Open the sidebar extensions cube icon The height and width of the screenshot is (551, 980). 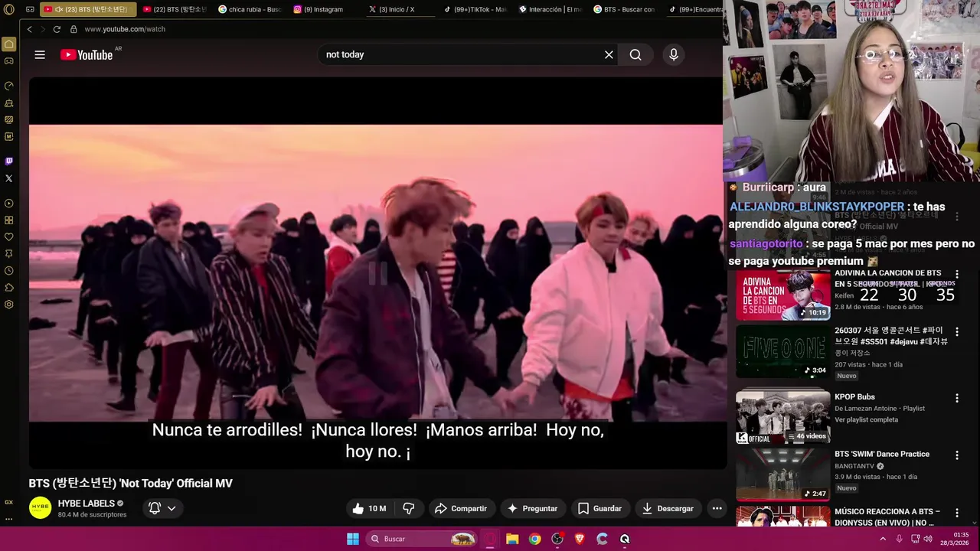click(9, 288)
